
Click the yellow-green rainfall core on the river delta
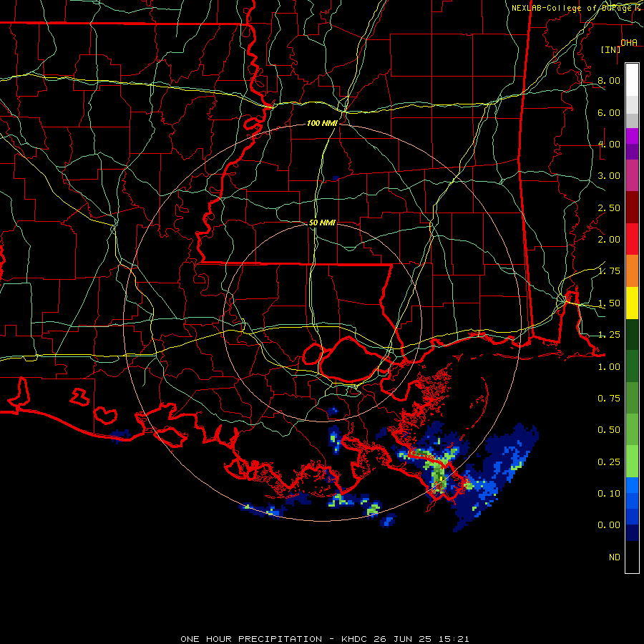438,479
